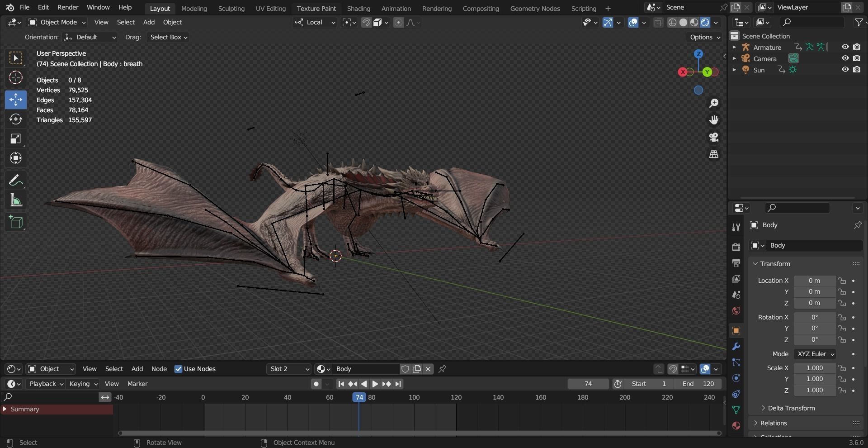Image resolution: width=868 pixels, height=448 pixels.
Task: Activate the Move tool
Action: [x=16, y=100]
